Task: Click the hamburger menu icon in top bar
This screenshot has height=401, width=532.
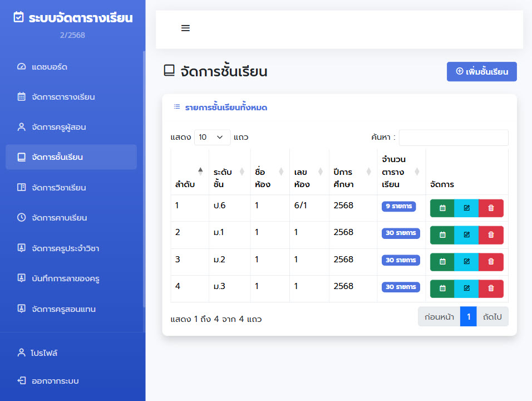Action: click(185, 28)
